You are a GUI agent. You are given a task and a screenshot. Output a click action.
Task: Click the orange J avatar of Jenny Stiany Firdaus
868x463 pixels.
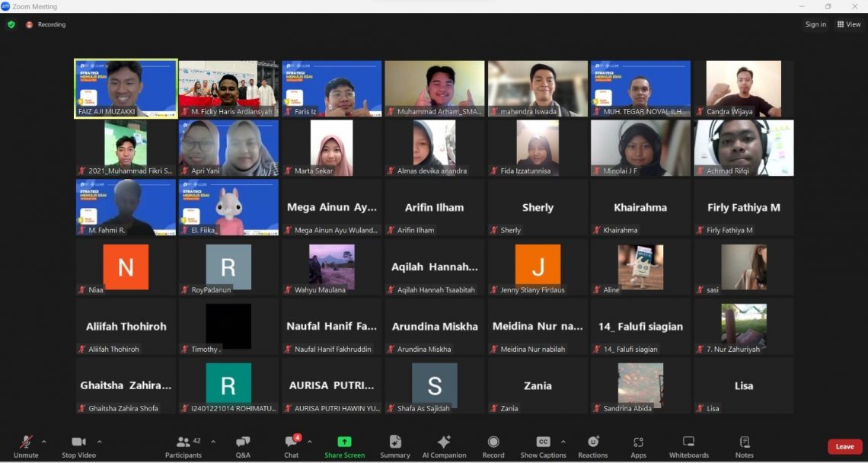point(538,267)
